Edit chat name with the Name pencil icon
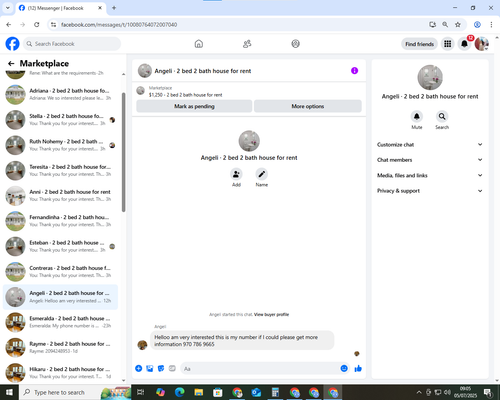500x400 pixels. pos(262,174)
